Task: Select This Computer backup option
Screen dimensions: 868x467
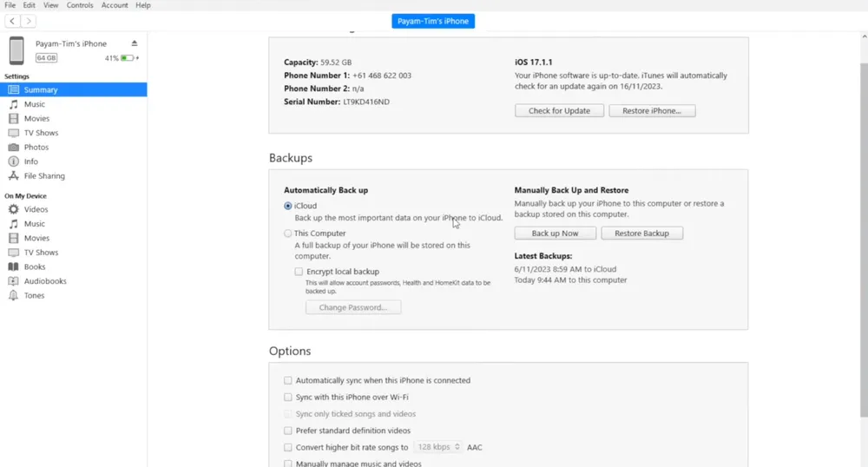Action: point(288,233)
